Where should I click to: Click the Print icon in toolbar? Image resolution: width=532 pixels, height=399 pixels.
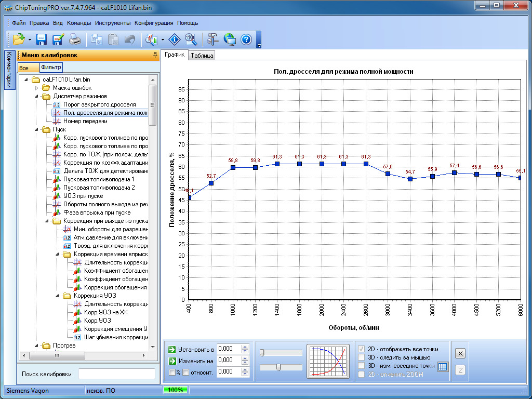click(75, 39)
